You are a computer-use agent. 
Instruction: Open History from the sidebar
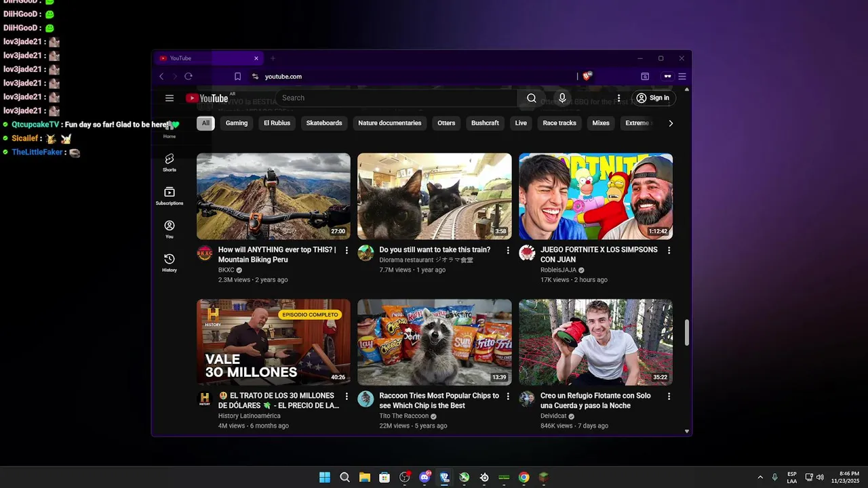(x=170, y=263)
